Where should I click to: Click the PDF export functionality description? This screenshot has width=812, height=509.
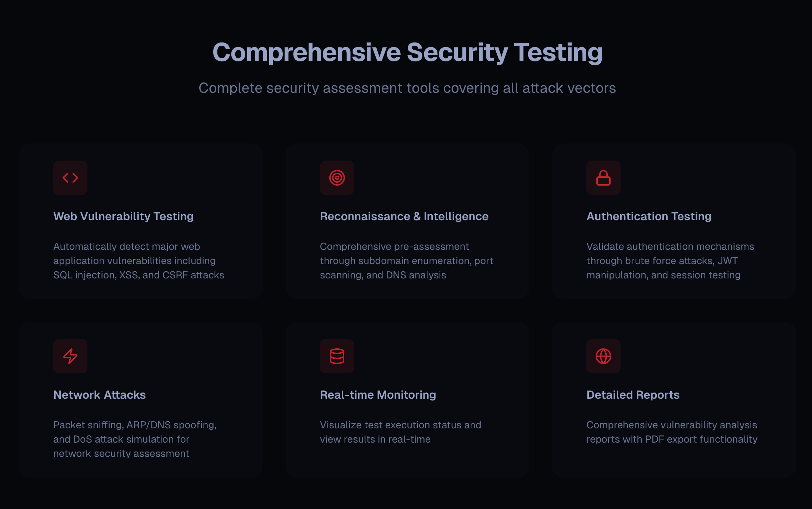tap(672, 432)
